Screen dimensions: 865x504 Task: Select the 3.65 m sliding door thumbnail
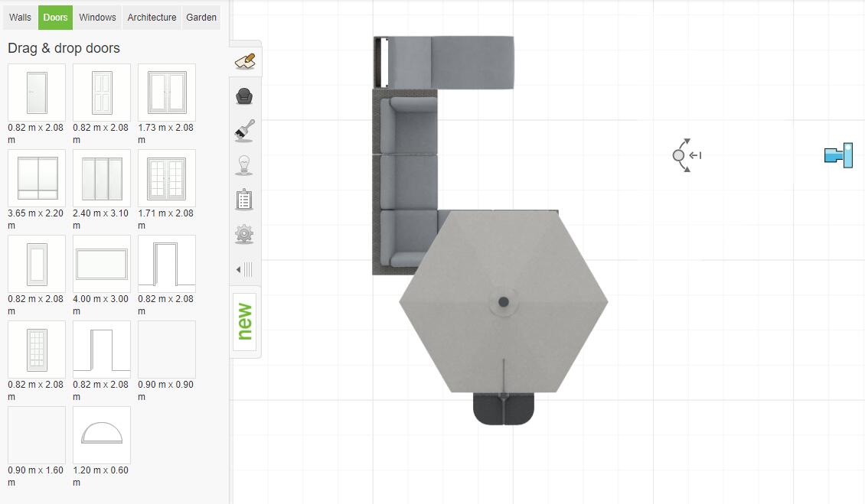click(x=37, y=178)
